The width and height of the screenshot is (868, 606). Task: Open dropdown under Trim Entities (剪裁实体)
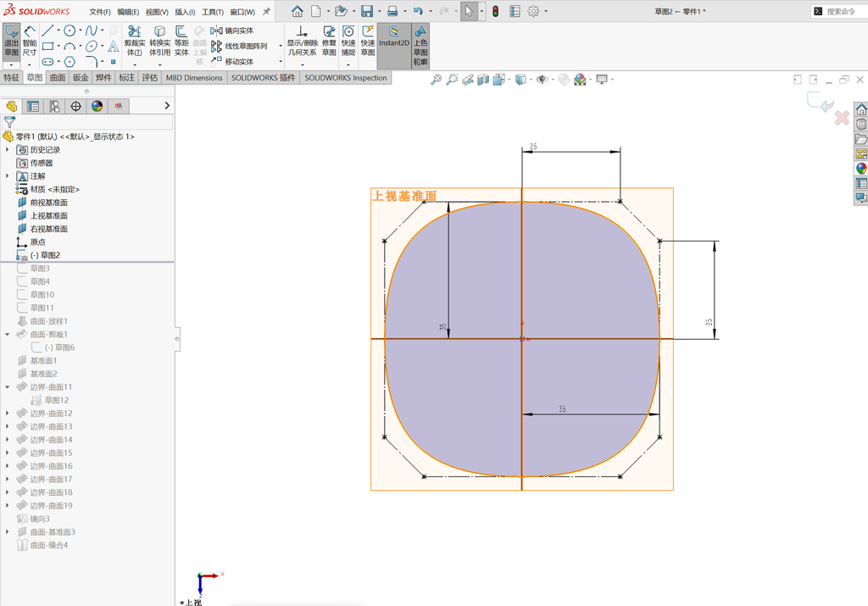coord(135,64)
